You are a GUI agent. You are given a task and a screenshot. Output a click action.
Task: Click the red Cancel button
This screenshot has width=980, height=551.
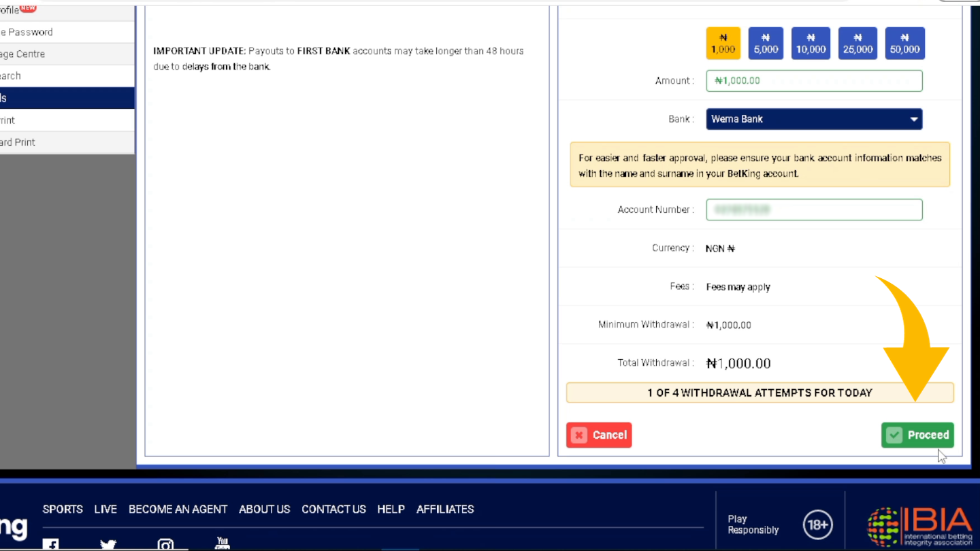tap(599, 435)
